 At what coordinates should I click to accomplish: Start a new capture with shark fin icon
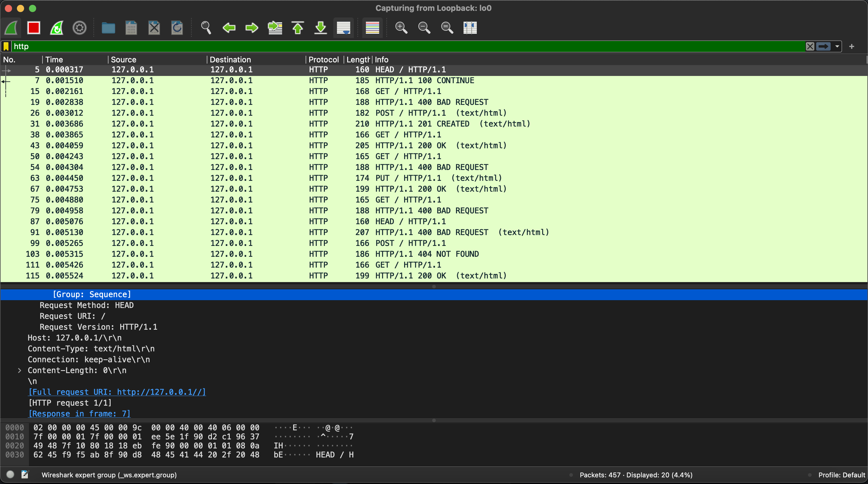[11, 28]
